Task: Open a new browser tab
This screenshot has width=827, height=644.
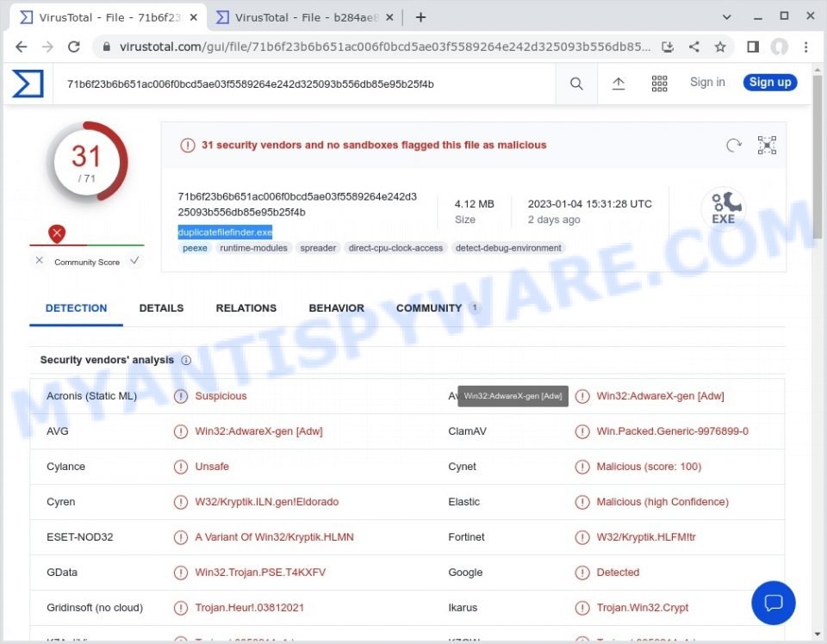Action: [x=420, y=17]
